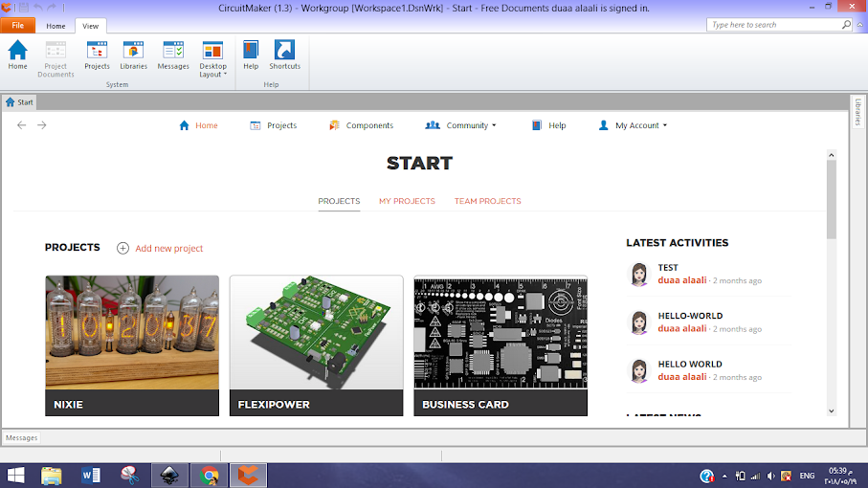
Task: Open the TEST activity entry
Action: (668, 268)
